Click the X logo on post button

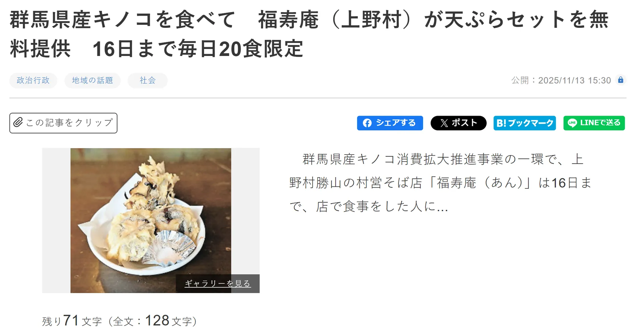pos(444,123)
